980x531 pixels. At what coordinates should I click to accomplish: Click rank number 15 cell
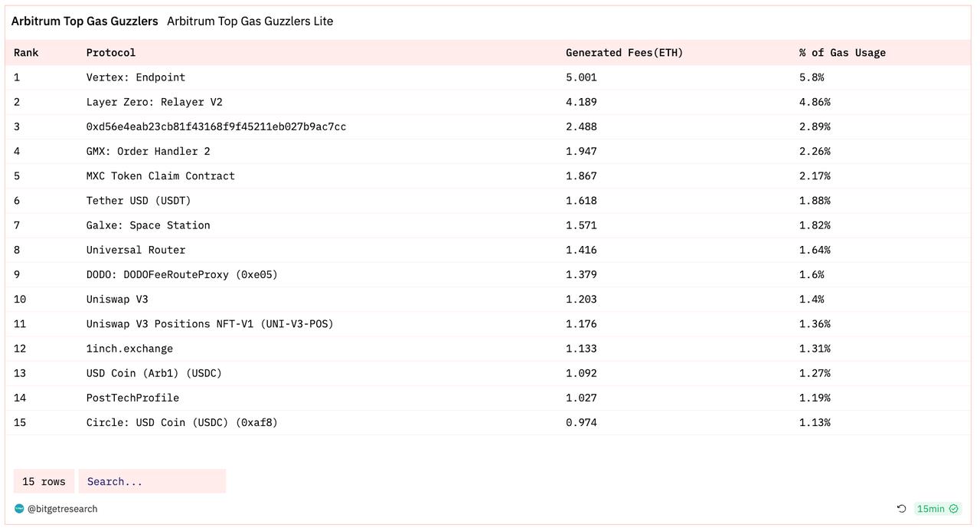pos(20,422)
